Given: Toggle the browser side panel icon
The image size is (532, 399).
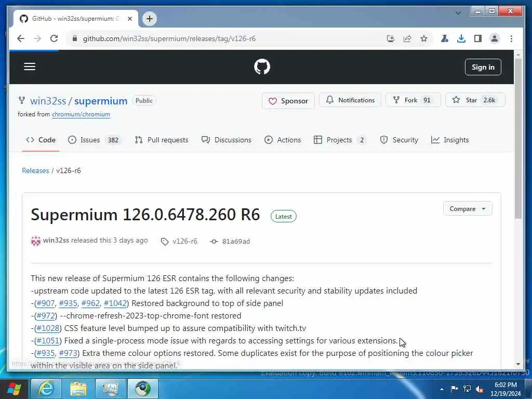Looking at the screenshot, I should click(478, 38).
